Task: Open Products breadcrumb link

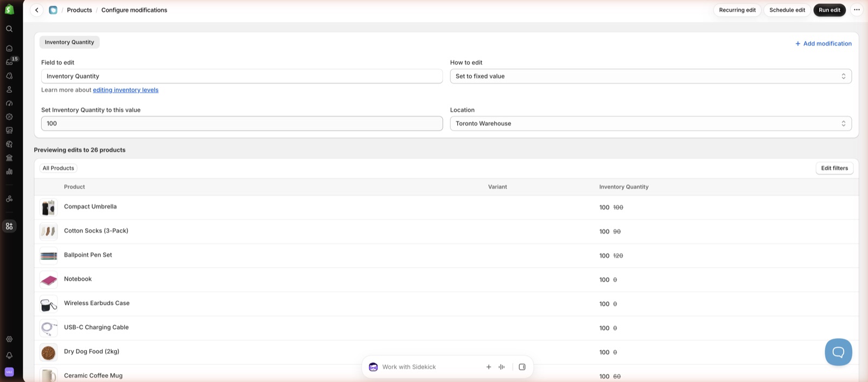Action: click(x=79, y=10)
